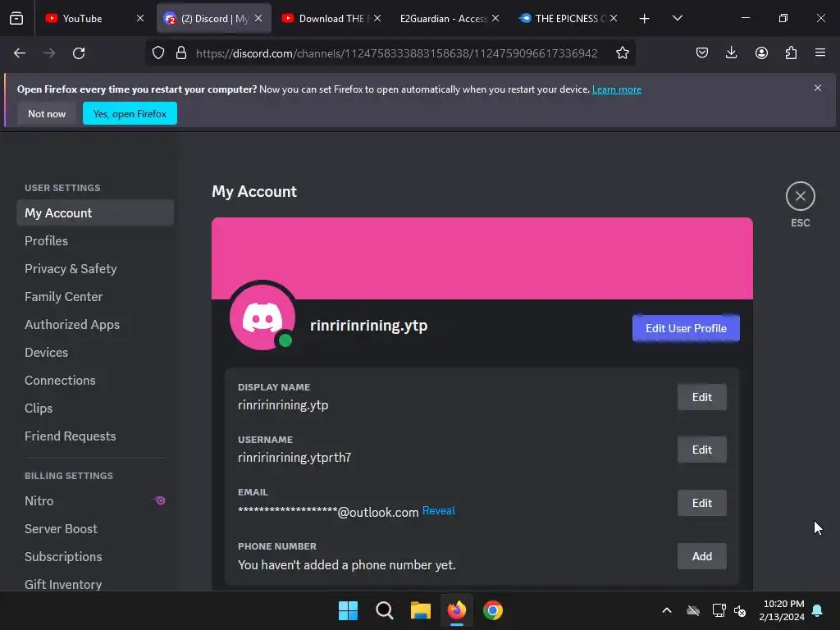The height and width of the screenshot is (630, 840).
Task: Launch Chrome from the taskbar
Action: pos(493,610)
